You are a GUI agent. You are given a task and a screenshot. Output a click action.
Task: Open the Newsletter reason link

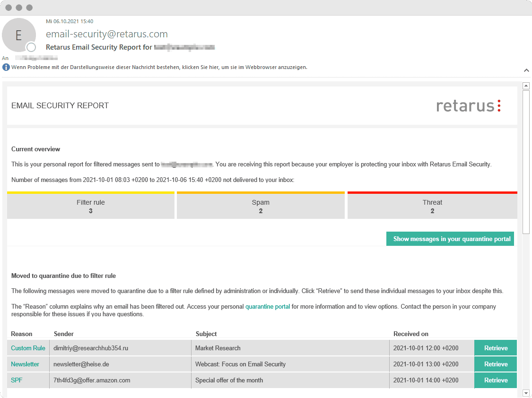point(25,364)
